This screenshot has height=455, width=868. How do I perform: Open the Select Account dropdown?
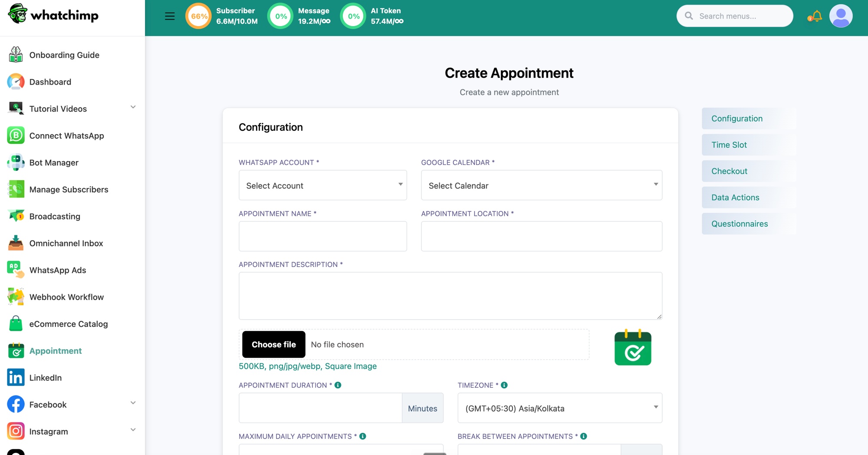pyautogui.click(x=322, y=185)
